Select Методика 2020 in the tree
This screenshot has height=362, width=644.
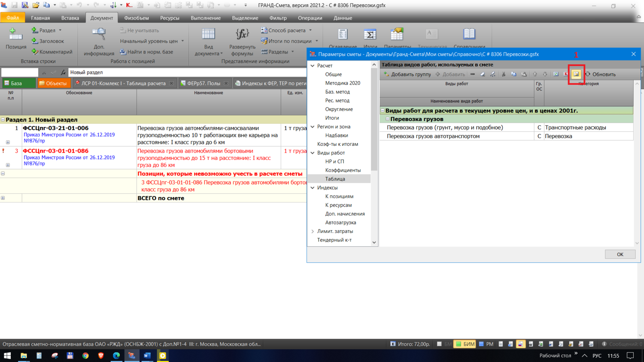click(343, 83)
